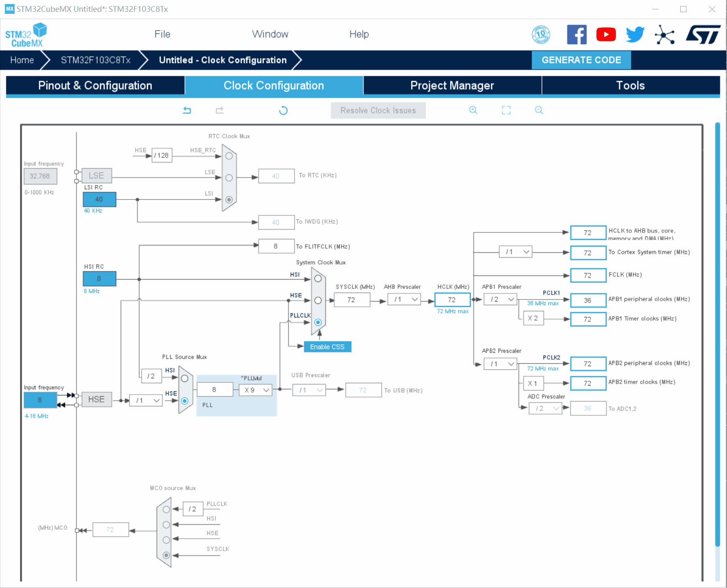Select HSI in System Clock Mux
Screen dimensions: 727x588
[x=318, y=279]
